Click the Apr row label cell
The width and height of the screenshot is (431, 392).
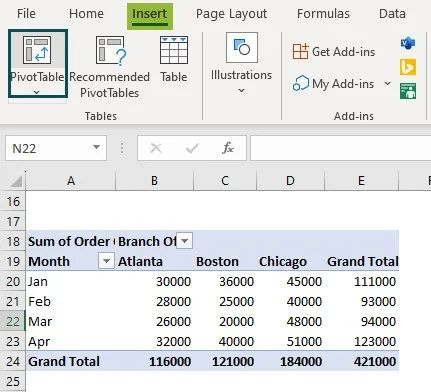[71, 341]
